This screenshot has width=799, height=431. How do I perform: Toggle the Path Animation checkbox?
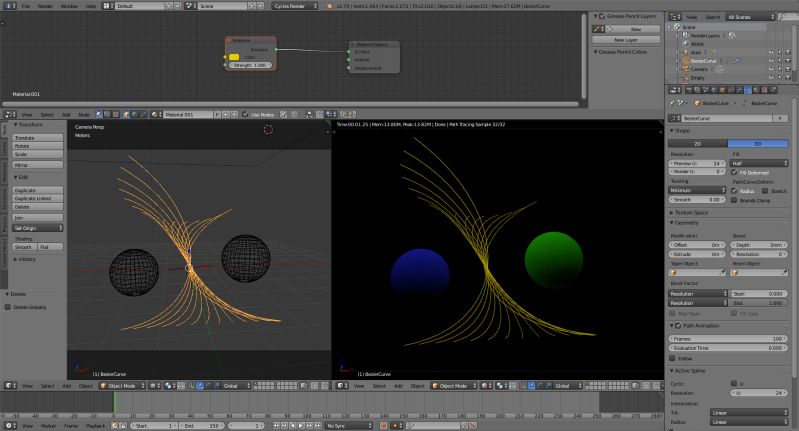678,326
